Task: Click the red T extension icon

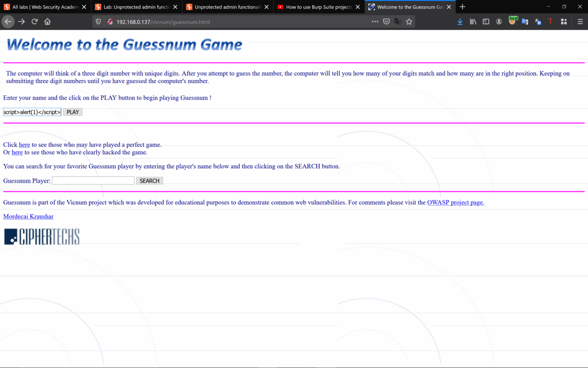Action: click(551, 22)
